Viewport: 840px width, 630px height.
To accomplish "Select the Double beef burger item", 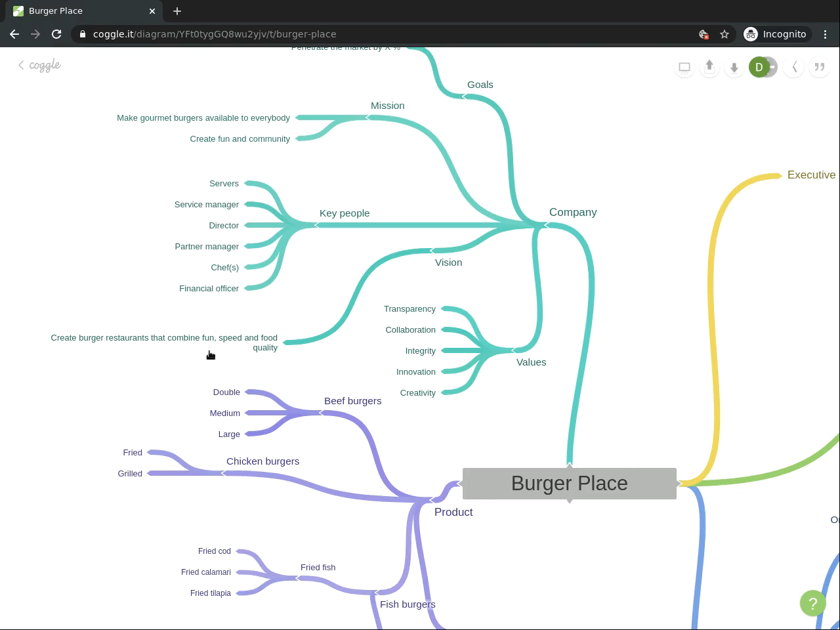I will (x=226, y=392).
